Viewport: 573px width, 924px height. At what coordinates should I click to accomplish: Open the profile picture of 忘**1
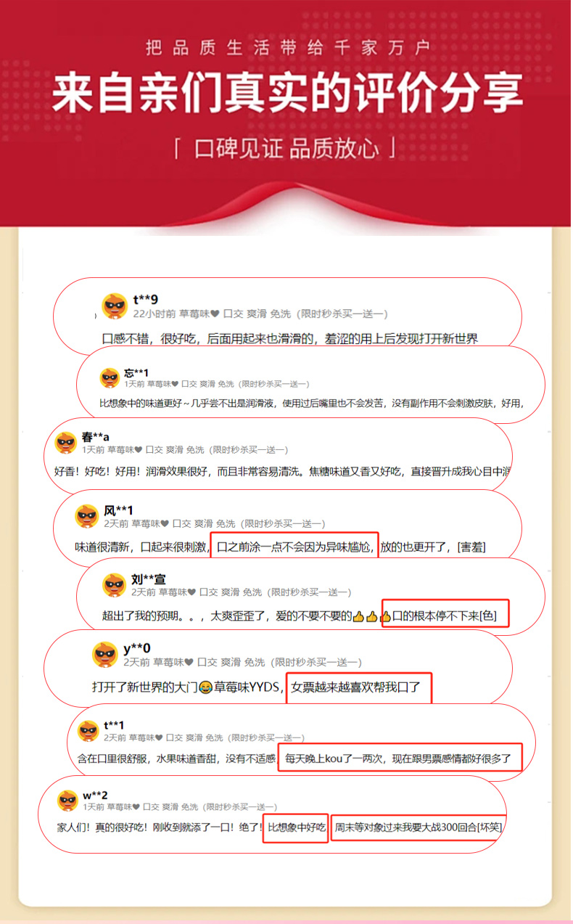[110, 377]
